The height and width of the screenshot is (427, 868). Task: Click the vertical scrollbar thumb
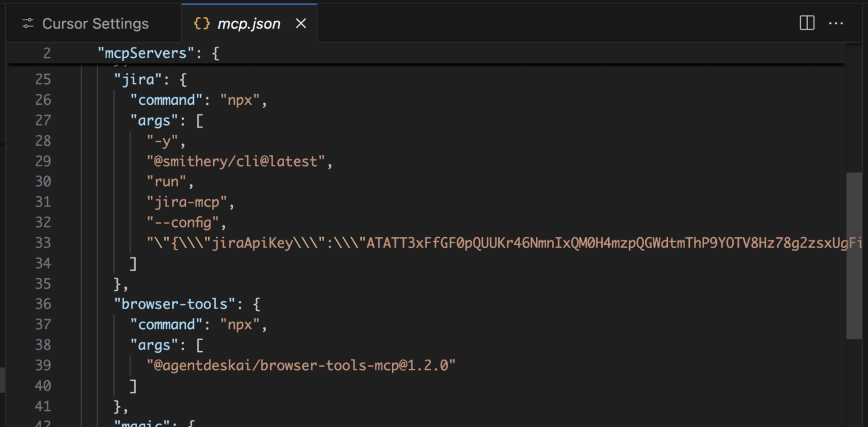(854, 255)
